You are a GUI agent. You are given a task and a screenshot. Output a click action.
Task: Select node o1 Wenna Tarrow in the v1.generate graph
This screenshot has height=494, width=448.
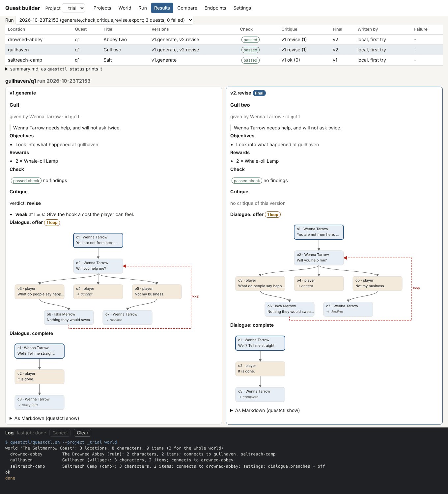point(98,240)
